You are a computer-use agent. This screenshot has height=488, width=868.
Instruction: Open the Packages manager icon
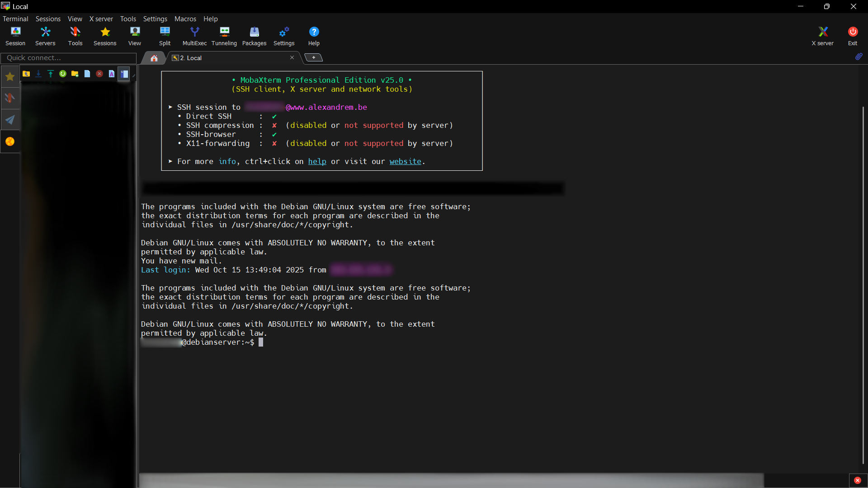254,36
